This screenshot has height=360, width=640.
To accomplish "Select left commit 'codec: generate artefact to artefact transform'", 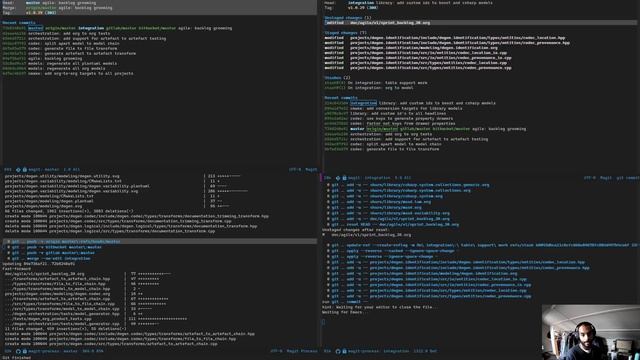I will [69, 53].
